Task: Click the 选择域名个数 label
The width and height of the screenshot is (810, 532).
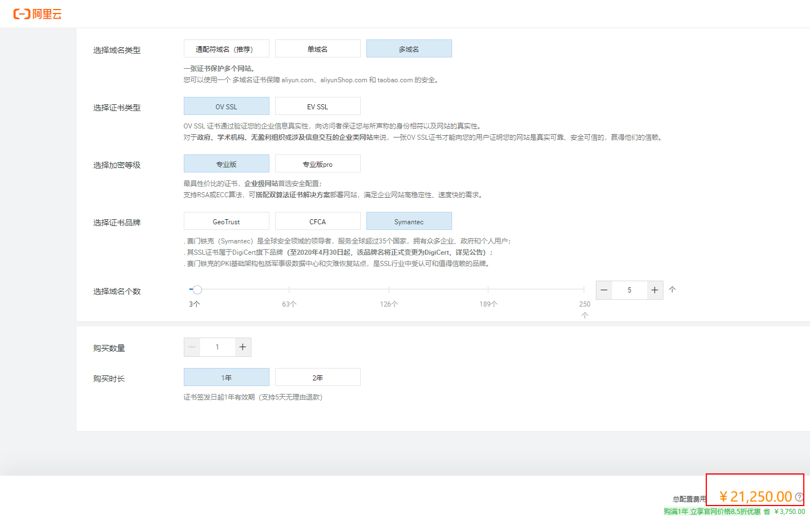Action: [117, 291]
